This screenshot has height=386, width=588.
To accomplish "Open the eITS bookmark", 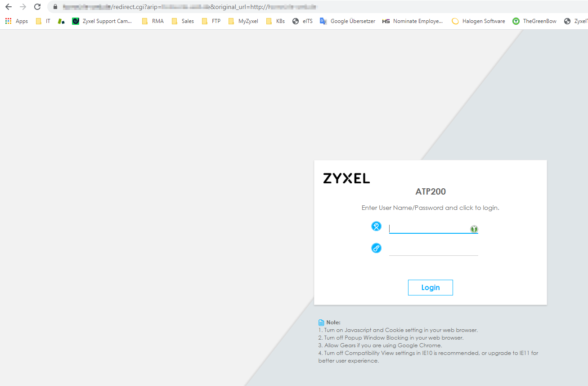I will (302, 21).
